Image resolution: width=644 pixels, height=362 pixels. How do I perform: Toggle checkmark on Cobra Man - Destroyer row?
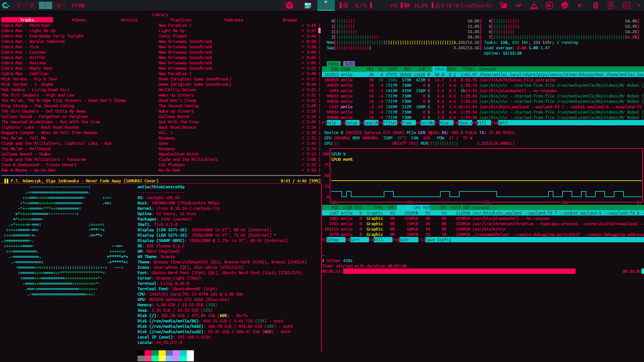(x=303, y=25)
